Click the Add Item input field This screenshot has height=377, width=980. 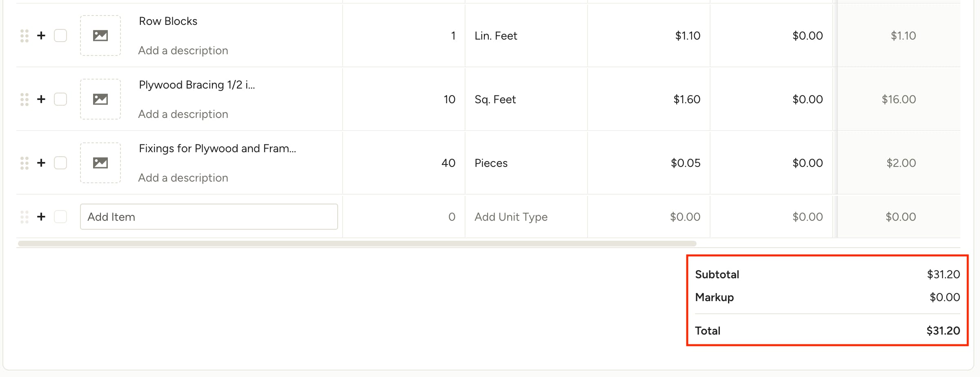[209, 217]
